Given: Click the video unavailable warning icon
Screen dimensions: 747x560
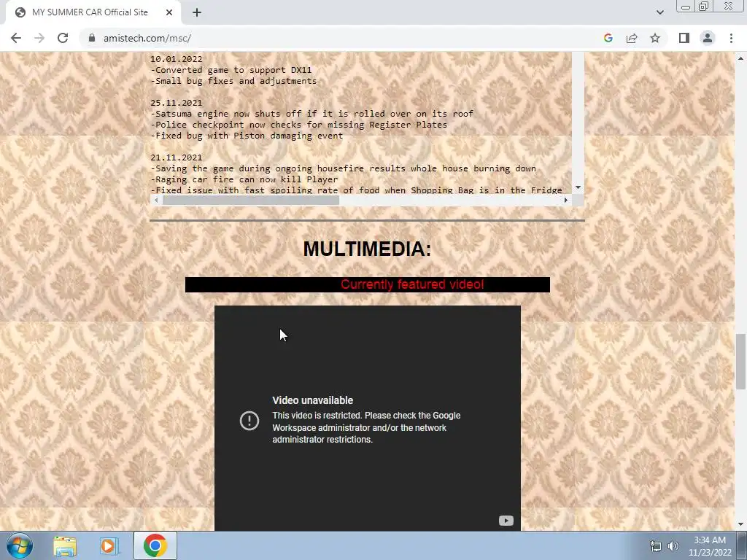Looking at the screenshot, I should pyautogui.click(x=249, y=421).
